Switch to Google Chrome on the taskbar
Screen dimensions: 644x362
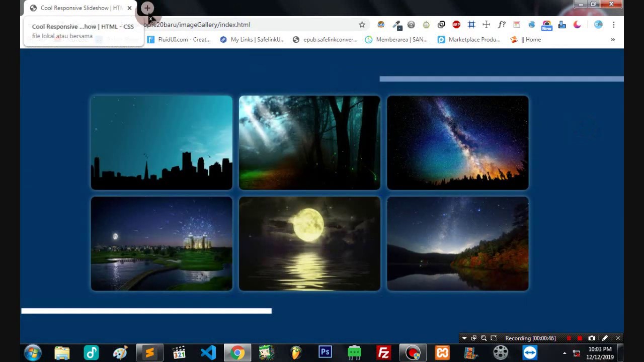pyautogui.click(x=237, y=353)
